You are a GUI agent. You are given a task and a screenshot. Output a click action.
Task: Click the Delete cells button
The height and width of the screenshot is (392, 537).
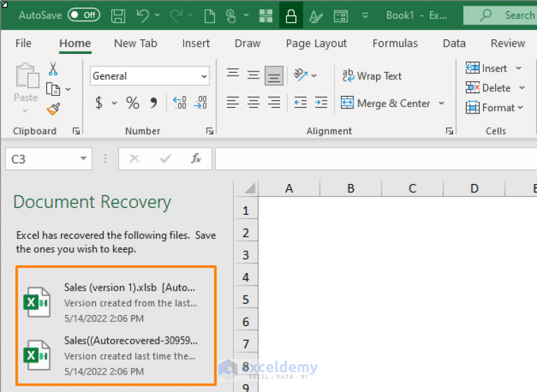488,88
